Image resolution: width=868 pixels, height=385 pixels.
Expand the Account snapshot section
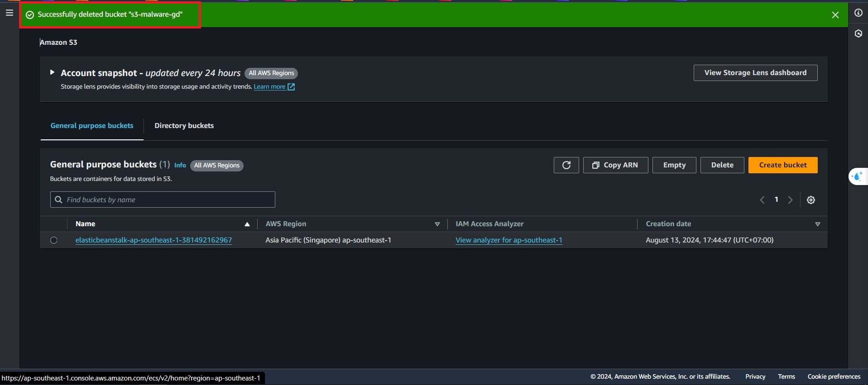52,72
